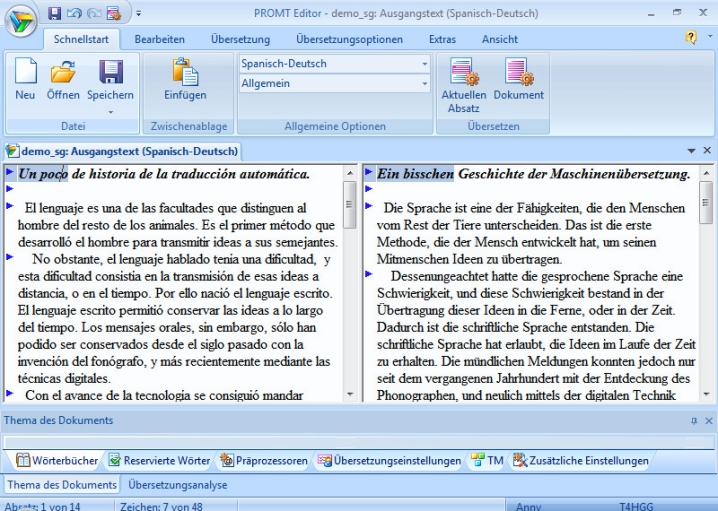Click the help question mark icon
Viewport: 718px width, 511px height.
tap(688, 39)
